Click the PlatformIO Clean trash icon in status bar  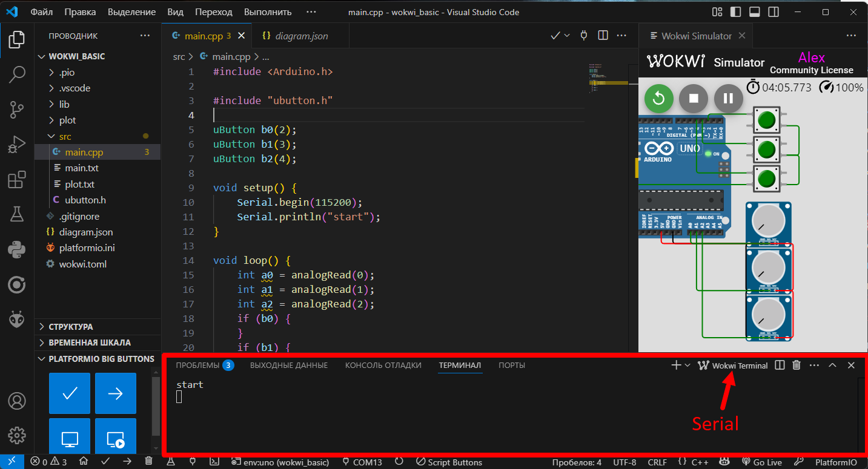149,462
